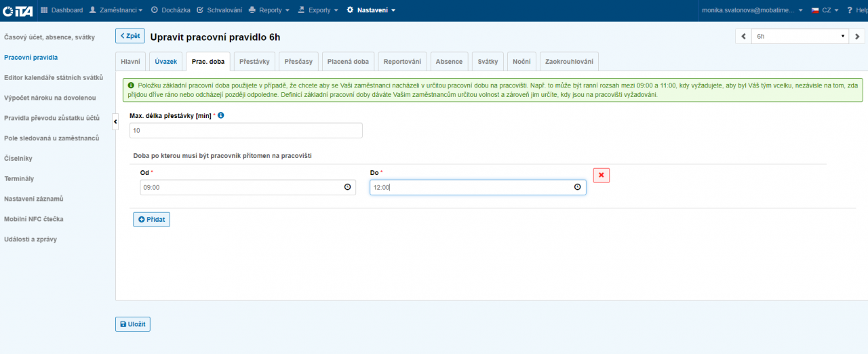Image resolution: width=868 pixels, height=354 pixels.
Task: Open Číselníky in the sidebar
Action: pos(18,159)
